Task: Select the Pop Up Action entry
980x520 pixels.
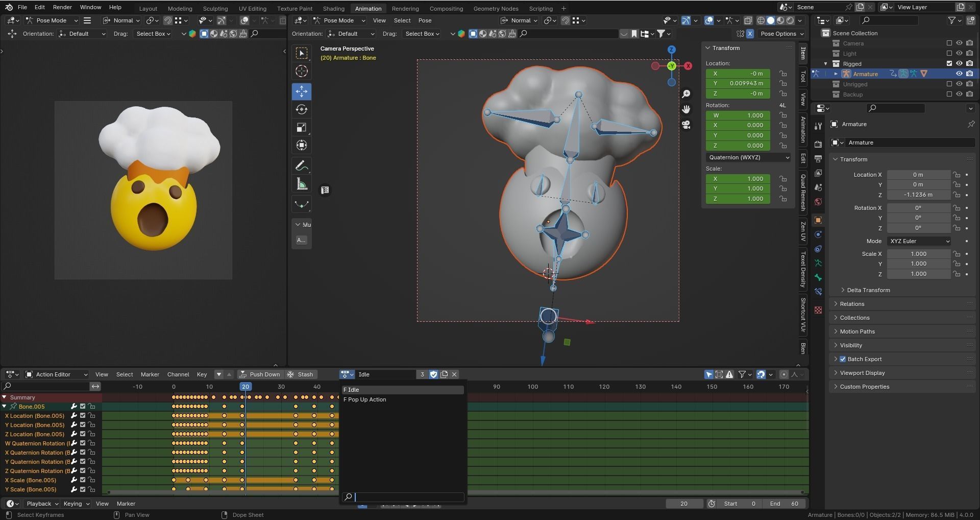Action: click(403, 399)
